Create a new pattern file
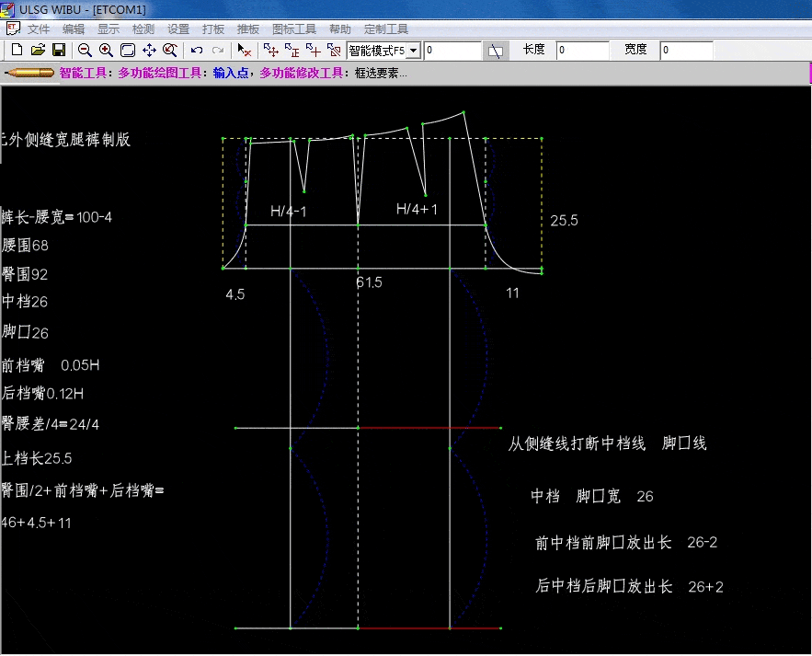812x656 pixels. click(19, 50)
